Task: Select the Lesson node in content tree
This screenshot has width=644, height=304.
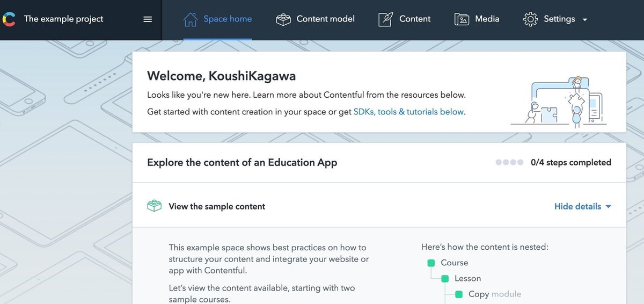Action: click(467, 278)
